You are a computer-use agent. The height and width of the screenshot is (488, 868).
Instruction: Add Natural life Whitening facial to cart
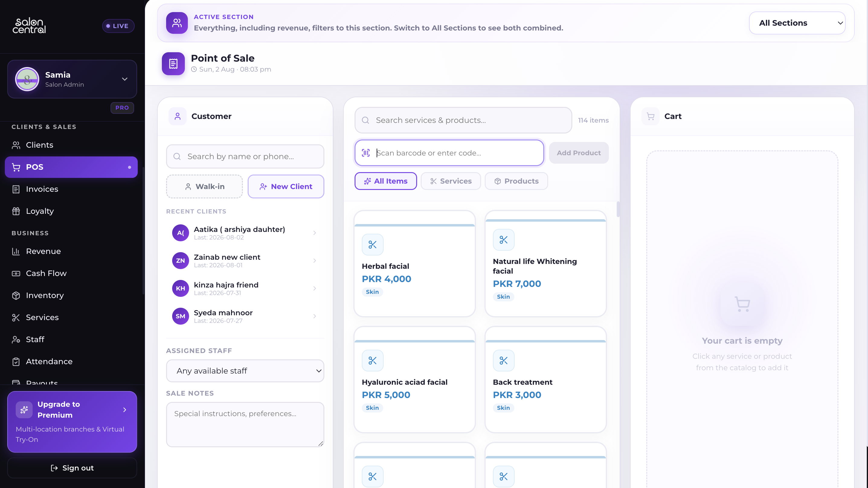point(545,264)
